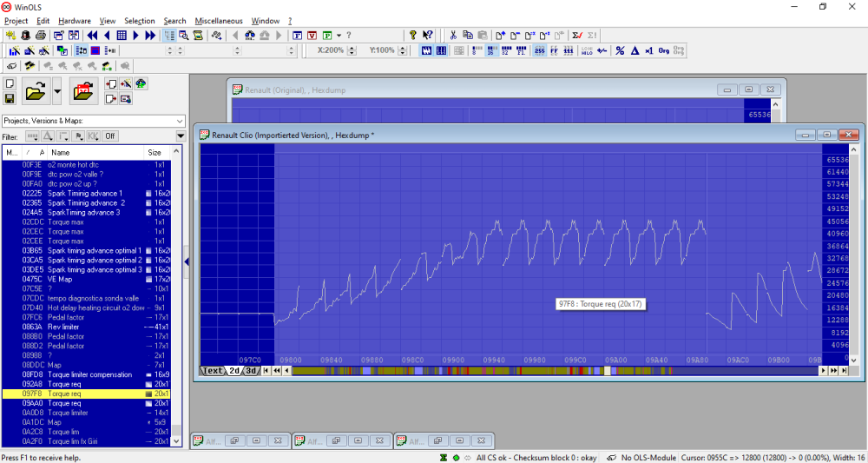Click the context help arrow-question icon
Image resolution: width=868 pixels, height=463 pixels.
coord(427,35)
